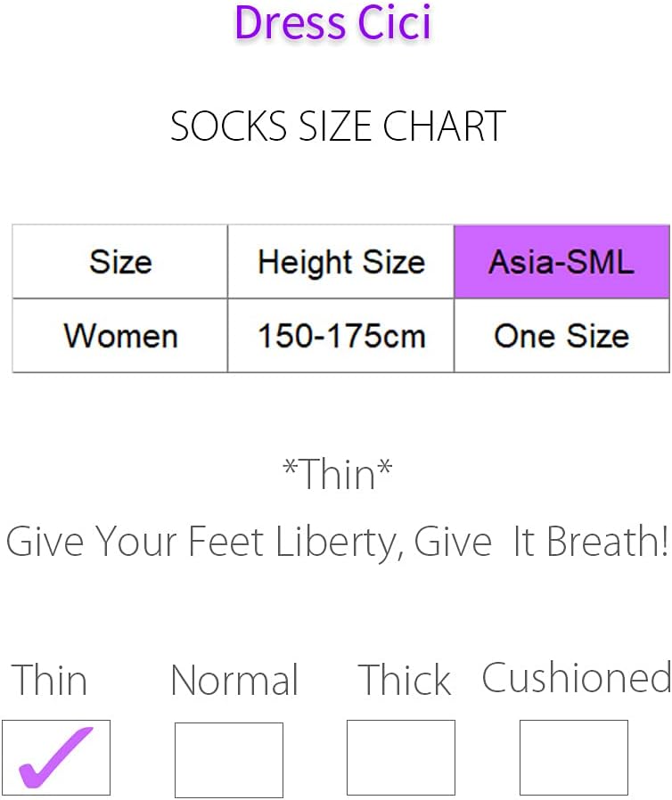Click the Give Your Feet Liberty slogan
672x800 pixels.
(337, 542)
